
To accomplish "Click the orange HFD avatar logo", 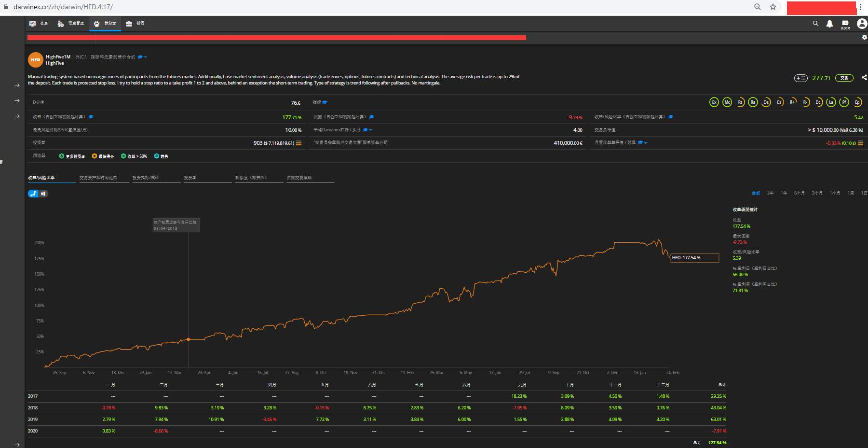I will click(36, 60).
